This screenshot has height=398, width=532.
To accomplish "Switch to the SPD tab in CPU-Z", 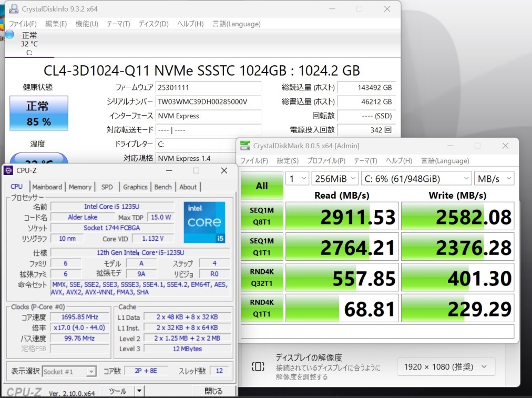I will (107, 187).
